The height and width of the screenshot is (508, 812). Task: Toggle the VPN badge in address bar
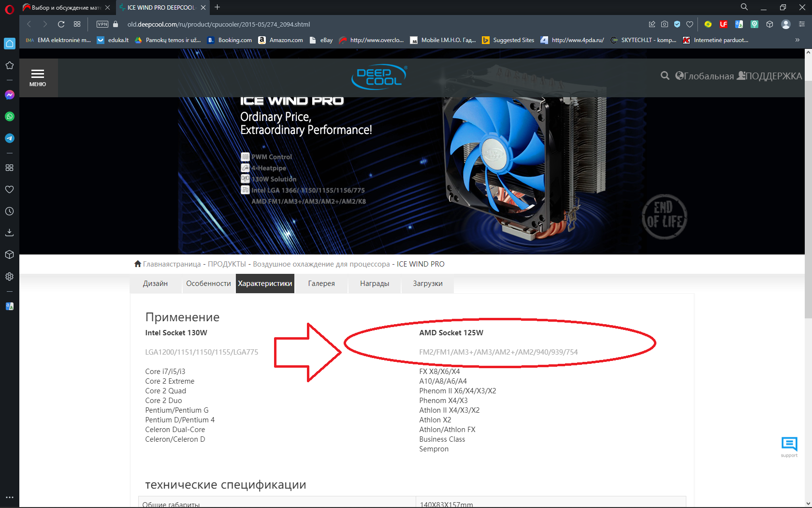(x=102, y=24)
